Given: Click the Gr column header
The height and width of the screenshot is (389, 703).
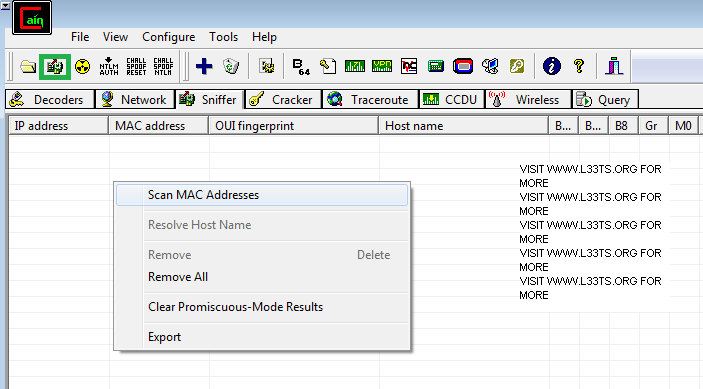Looking at the screenshot, I should click(x=653, y=126).
